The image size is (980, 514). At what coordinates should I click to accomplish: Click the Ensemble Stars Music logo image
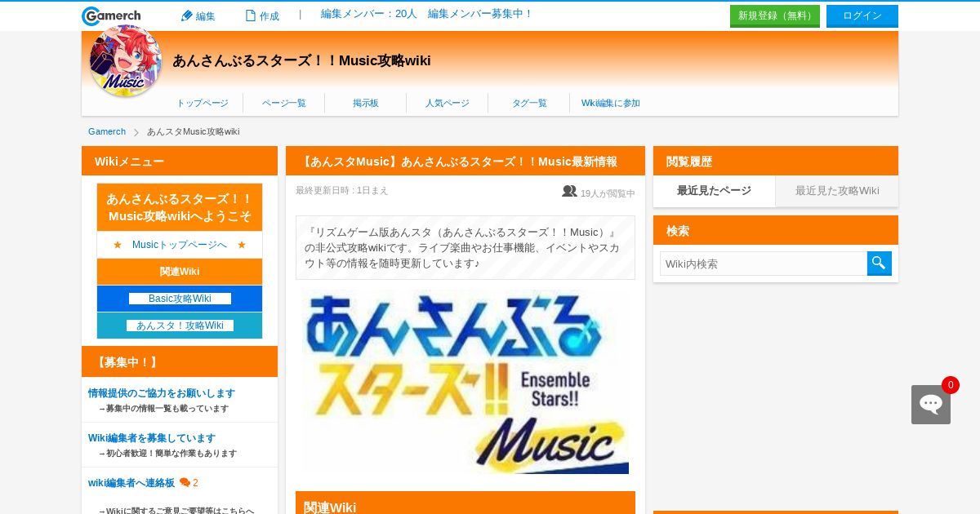click(x=465, y=381)
